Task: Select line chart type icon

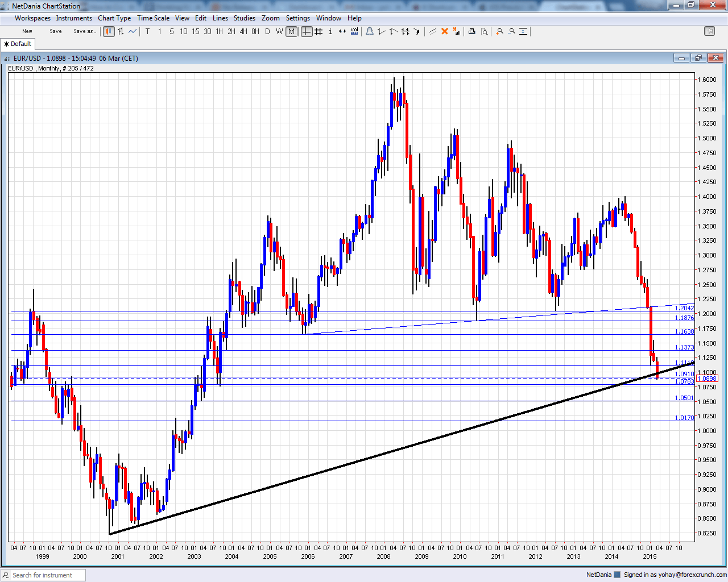Action: pyautogui.click(x=133, y=31)
